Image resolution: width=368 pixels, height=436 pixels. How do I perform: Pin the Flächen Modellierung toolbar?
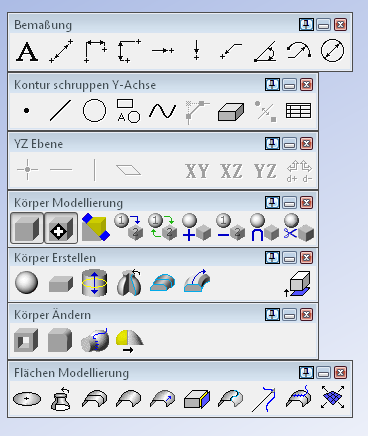[x=306, y=372]
